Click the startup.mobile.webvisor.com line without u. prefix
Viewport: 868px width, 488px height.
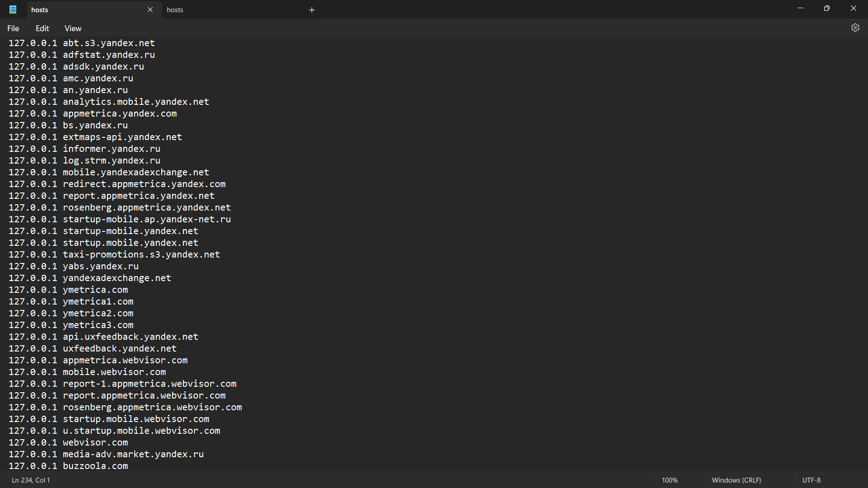click(x=109, y=419)
